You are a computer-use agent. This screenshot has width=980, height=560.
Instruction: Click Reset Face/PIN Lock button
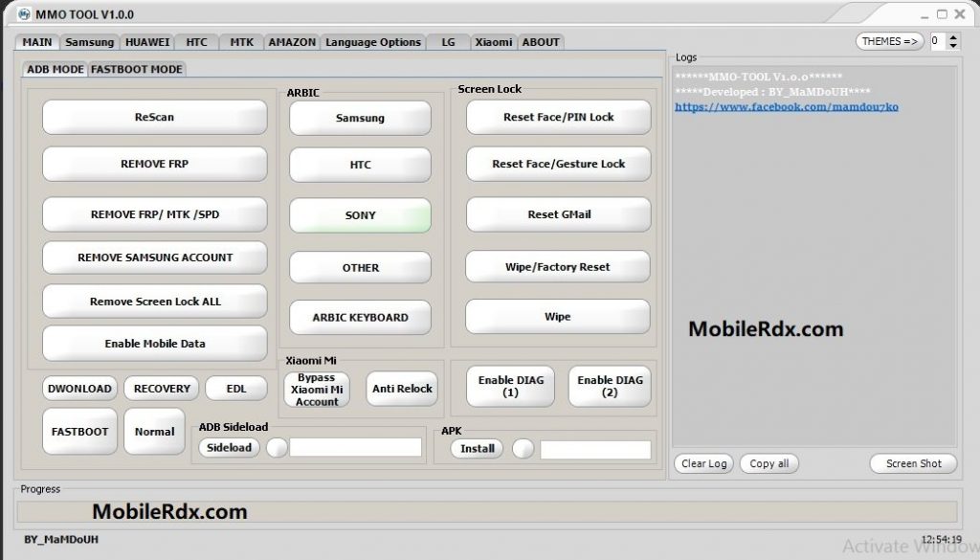[x=558, y=117]
